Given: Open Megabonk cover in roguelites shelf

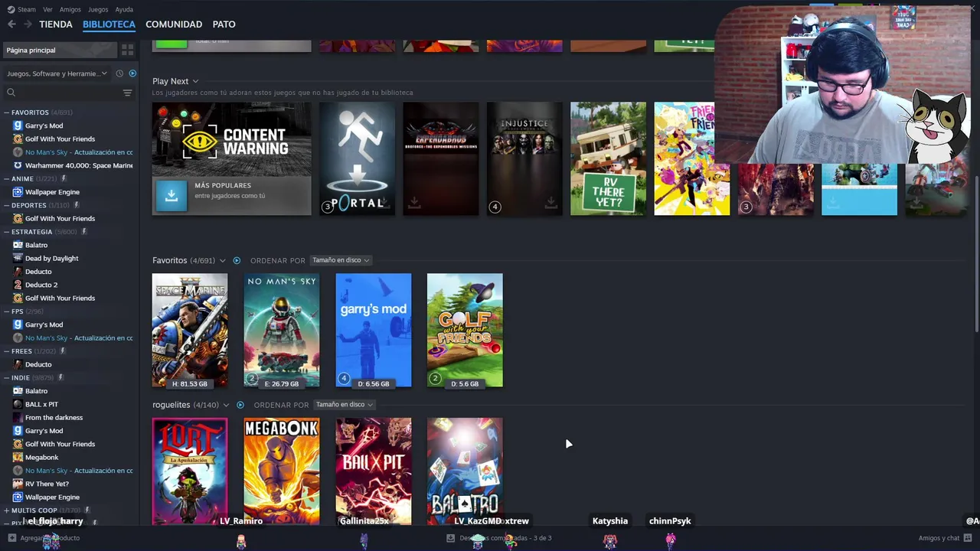Looking at the screenshot, I should click(x=282, y=471).
